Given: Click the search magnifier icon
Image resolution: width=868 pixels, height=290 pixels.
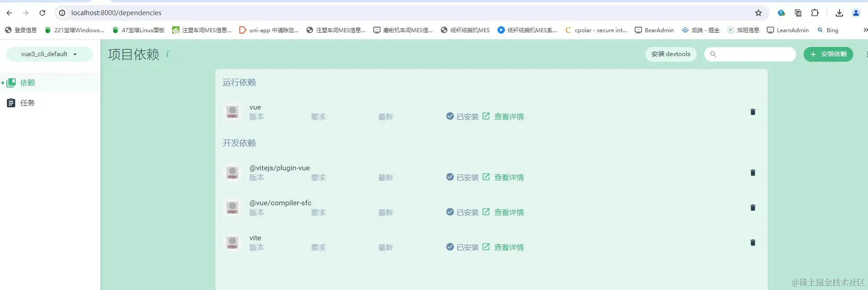Looking at the screenshot, I should pyautogui.click(x=713, y=54).
